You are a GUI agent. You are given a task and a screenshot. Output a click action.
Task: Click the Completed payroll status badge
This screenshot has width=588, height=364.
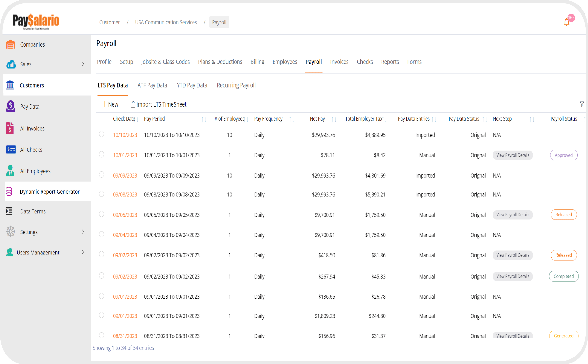[x=563, y=276]
